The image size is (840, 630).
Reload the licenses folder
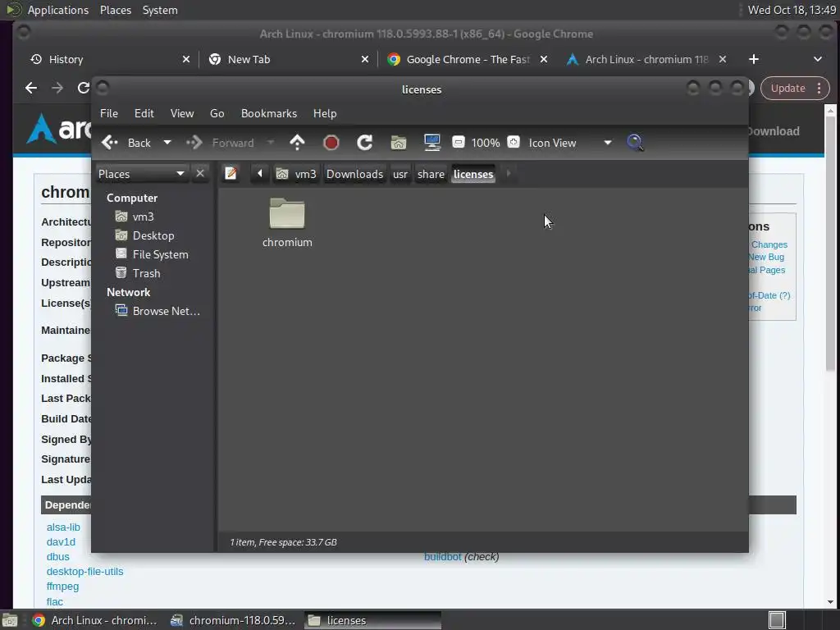point(364,143)
